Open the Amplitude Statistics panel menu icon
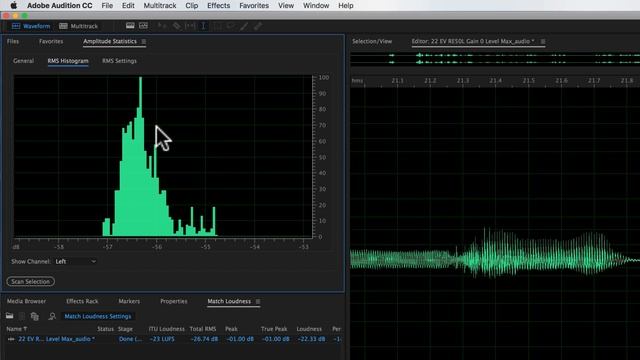The image size is (640, 360). pos(144,41)
